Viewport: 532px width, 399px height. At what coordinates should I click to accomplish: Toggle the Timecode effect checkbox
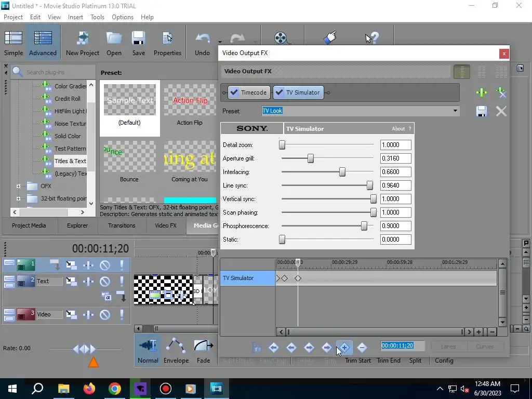click(233, 92)
